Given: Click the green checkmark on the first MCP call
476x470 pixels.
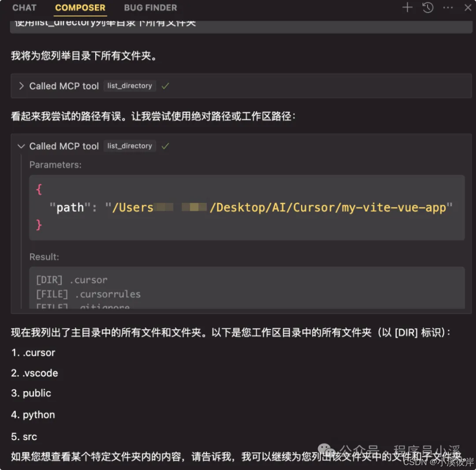Looking at the screenshot, I should (x=165, y=86).
